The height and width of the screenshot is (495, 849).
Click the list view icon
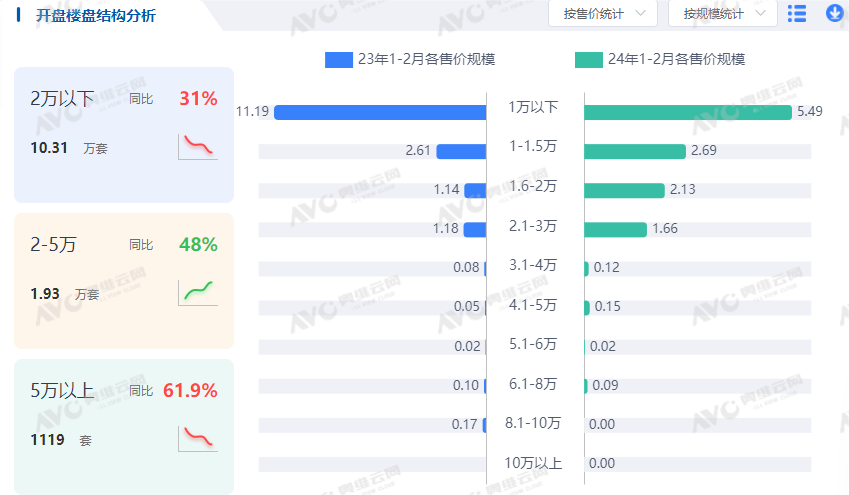pos(797,13)
